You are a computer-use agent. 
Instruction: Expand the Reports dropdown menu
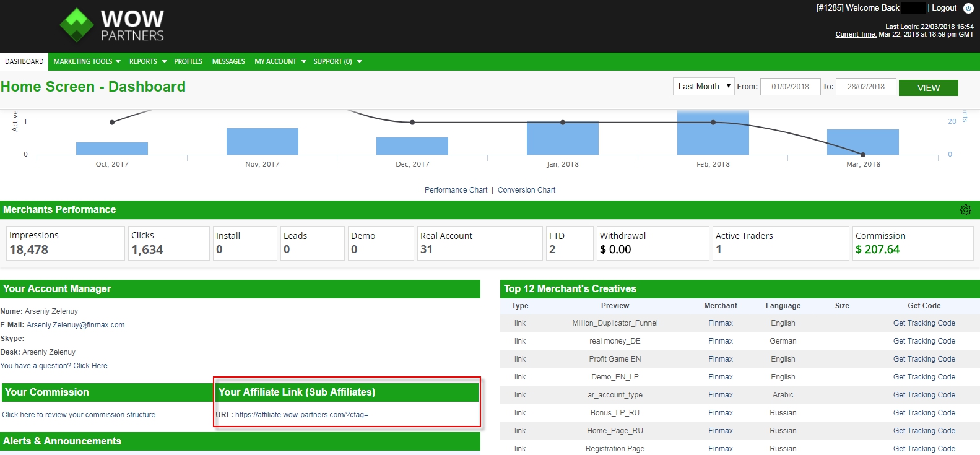pyautogui.click(x=148, y=61)
